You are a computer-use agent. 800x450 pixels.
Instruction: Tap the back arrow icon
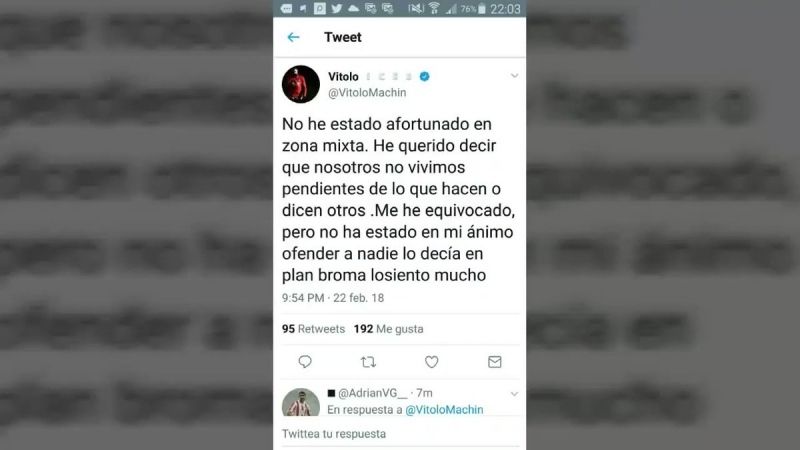point(293,37)
